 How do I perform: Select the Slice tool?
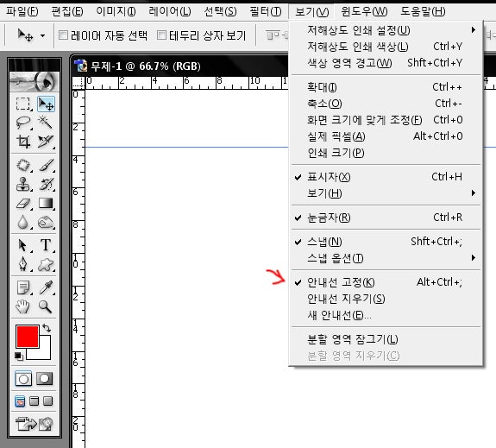click(x=46, y=142)
